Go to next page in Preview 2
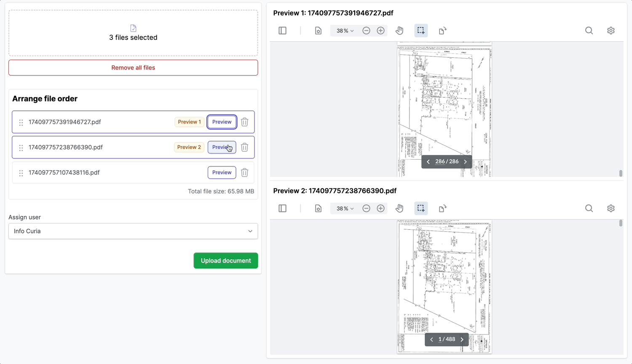The image size is (632, 364). click(x=462, y=340)
